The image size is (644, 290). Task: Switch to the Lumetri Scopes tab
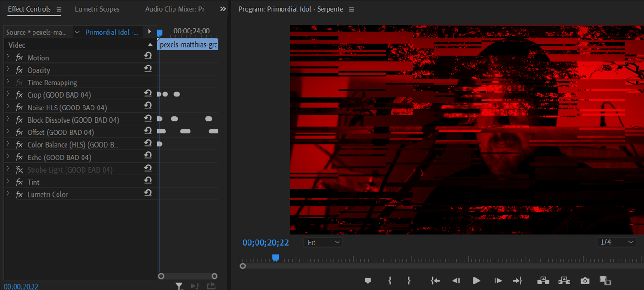click(97, 9)
